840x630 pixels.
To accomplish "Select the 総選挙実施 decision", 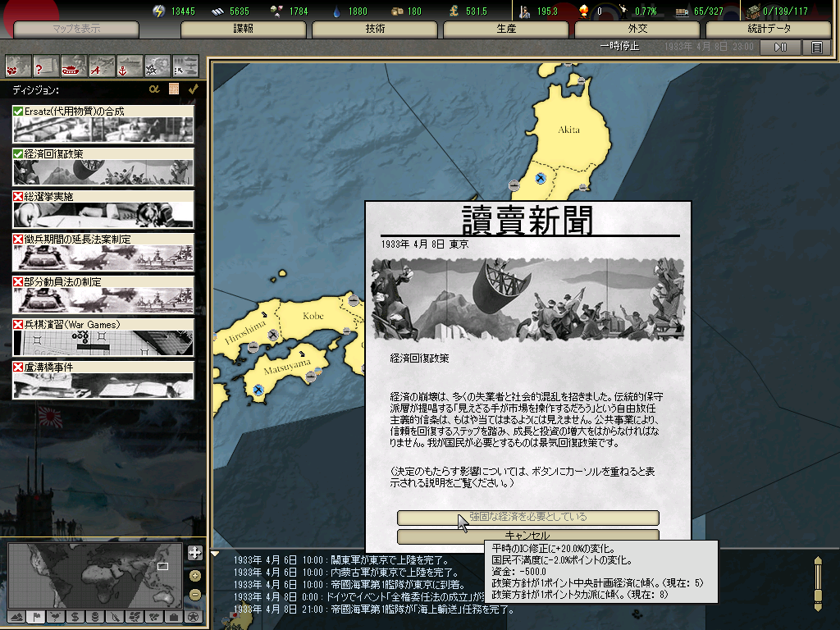I will 103,209.
